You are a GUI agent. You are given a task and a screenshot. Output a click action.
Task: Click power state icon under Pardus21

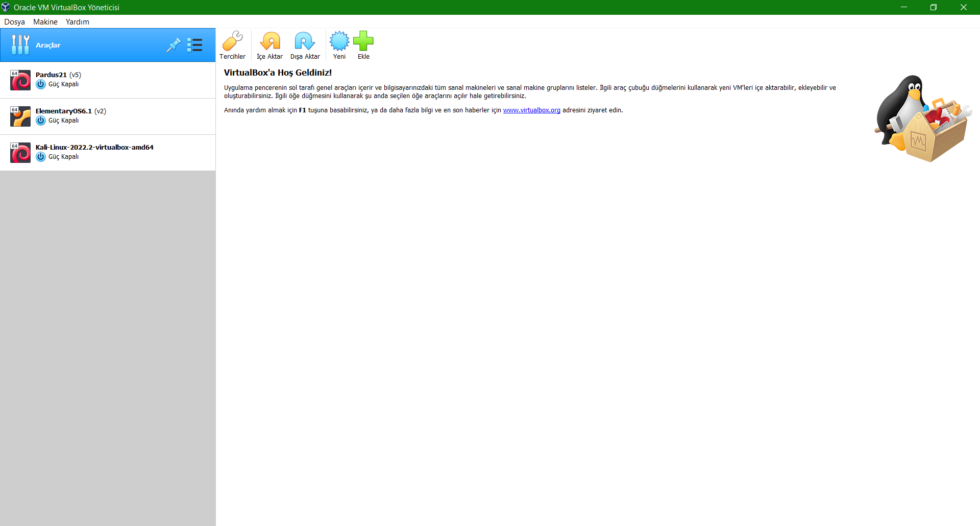pos(41,84)
